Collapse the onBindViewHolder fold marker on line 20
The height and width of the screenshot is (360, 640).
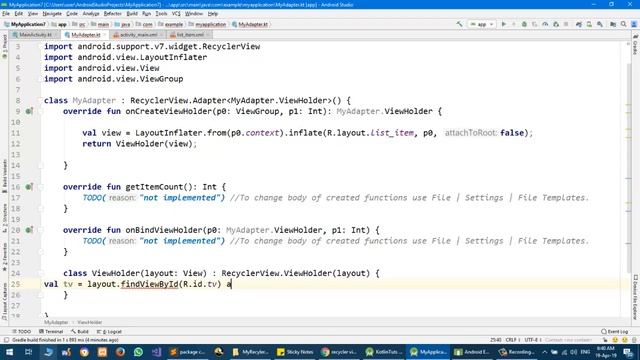pyautogui.click(x=41, y=230)
